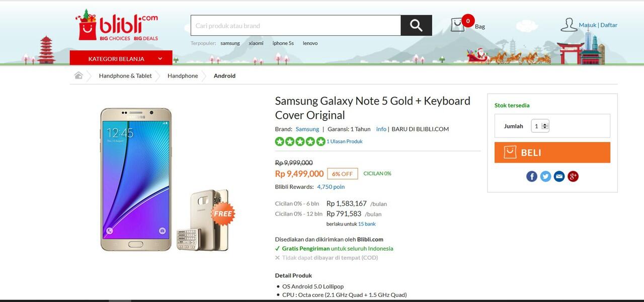644x302 pixels.
Task: Decrease Jumlah quantity with the down arrow
Action: (545, 127)
